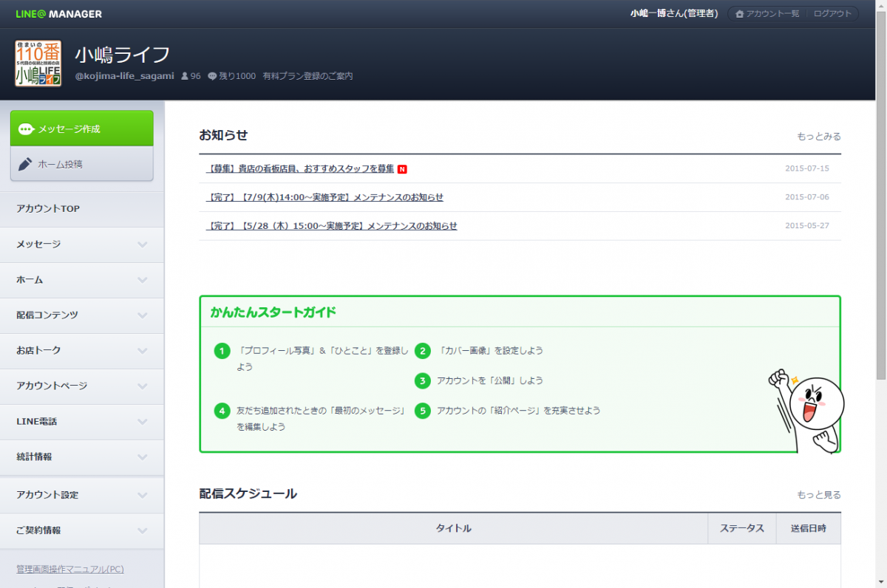Select the LINE電話 sidebar item
Viewport: 887px width, 588px height.
tap(82, 422)
